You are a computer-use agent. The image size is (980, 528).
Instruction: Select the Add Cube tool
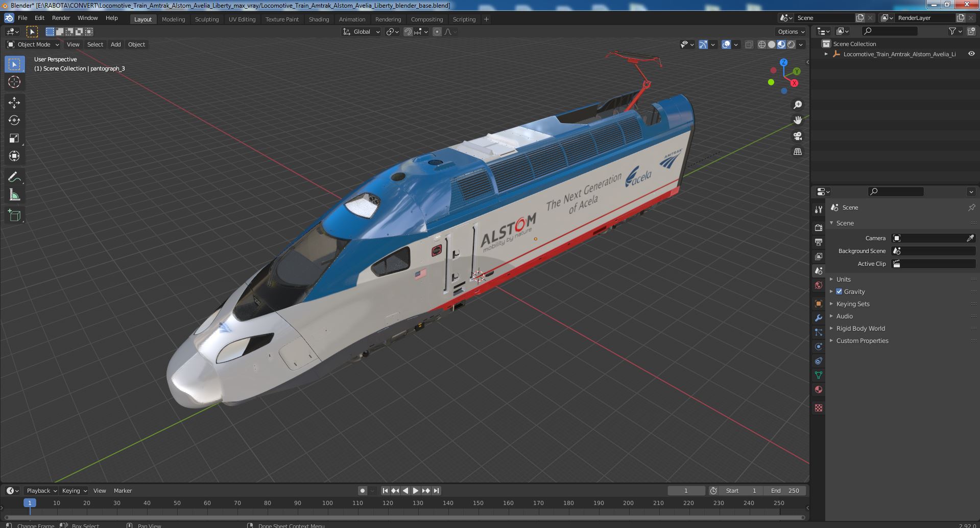(x=14, y=216)
